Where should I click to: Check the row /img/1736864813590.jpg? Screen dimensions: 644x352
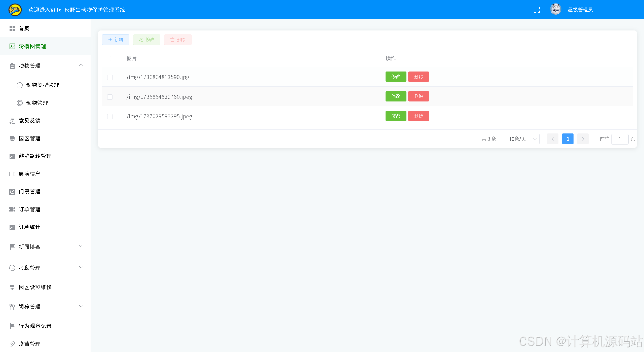pyautogui.click(x=110, y=77)
